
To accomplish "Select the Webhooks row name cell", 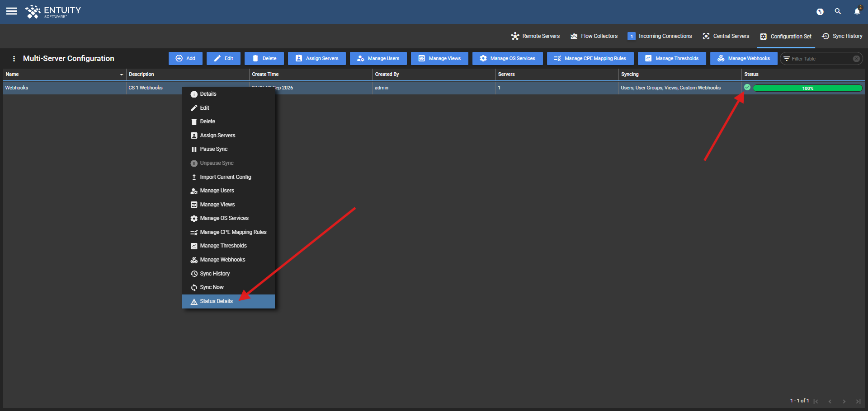I will [x=65, y=88].
